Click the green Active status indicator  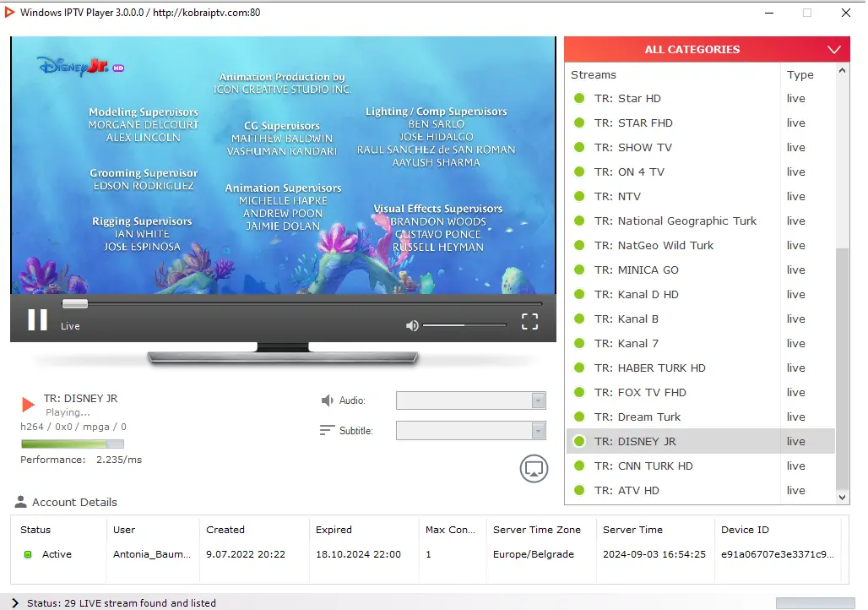click(x=28, y=554)
